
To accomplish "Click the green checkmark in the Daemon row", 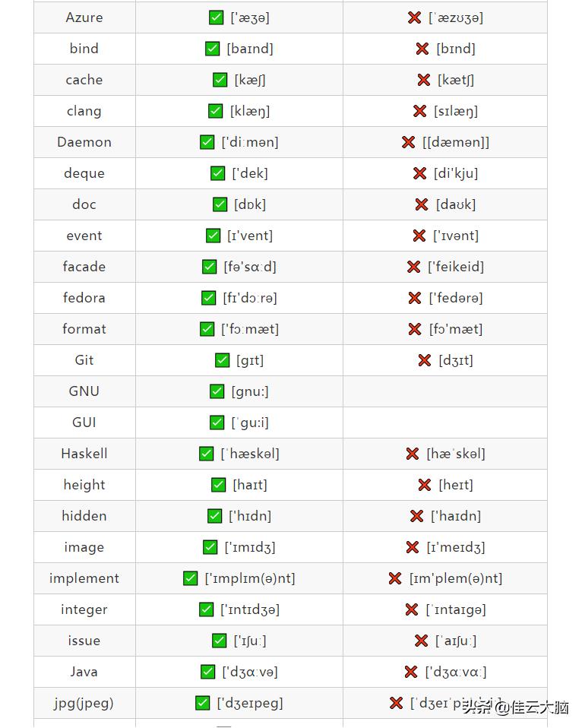I will tap(207, 142).
